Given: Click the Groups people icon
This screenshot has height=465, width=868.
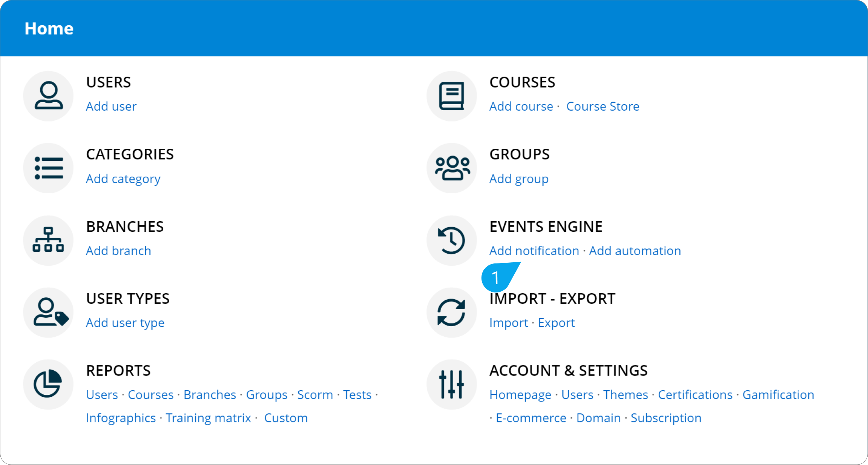Looking at the screenshot, I should (451, 168).
